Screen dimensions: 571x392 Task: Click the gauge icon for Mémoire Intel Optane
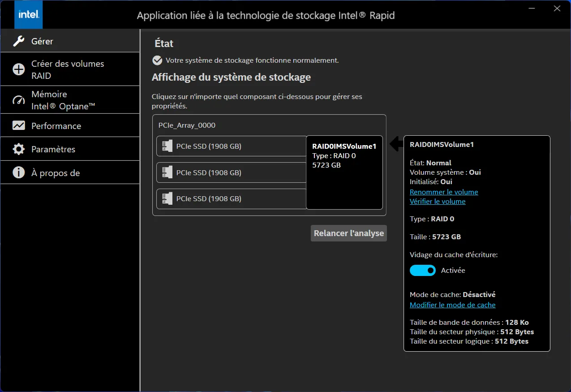tap(19, 100)
